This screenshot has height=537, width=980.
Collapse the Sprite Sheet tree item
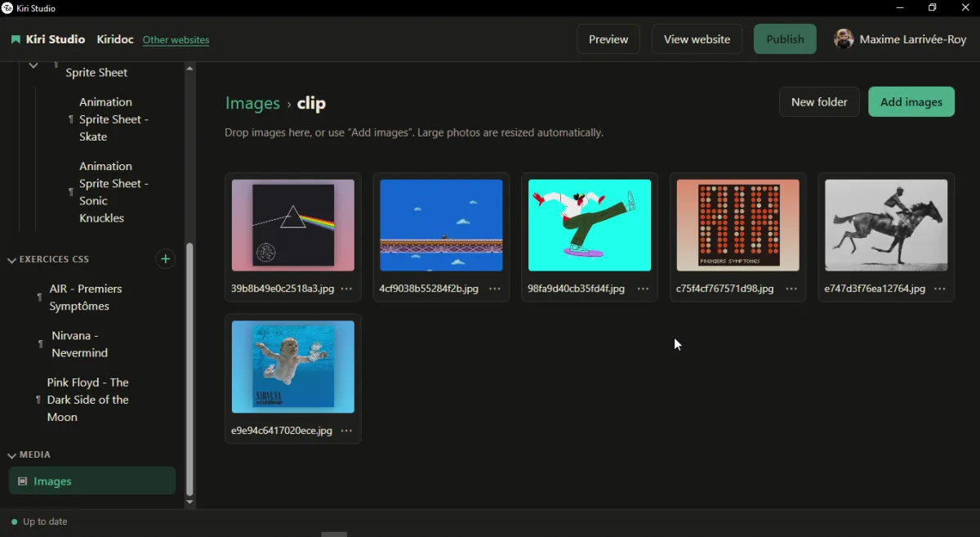coord(33,65)
